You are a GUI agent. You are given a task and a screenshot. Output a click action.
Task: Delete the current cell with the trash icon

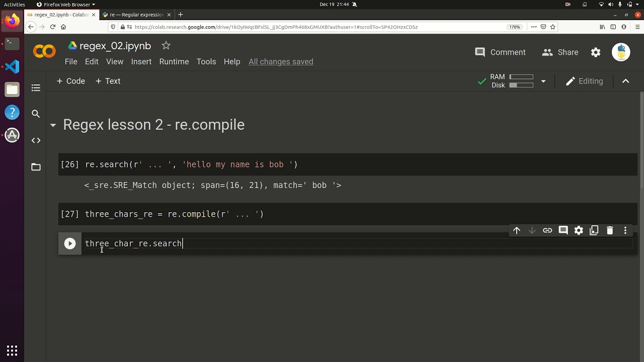[610, 230]
